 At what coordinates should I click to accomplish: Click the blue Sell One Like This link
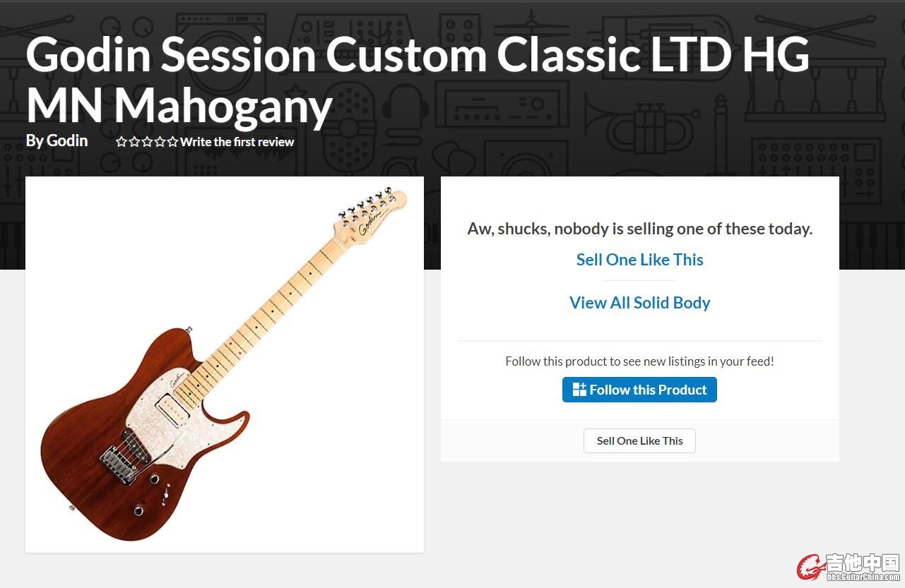[640, 260]
